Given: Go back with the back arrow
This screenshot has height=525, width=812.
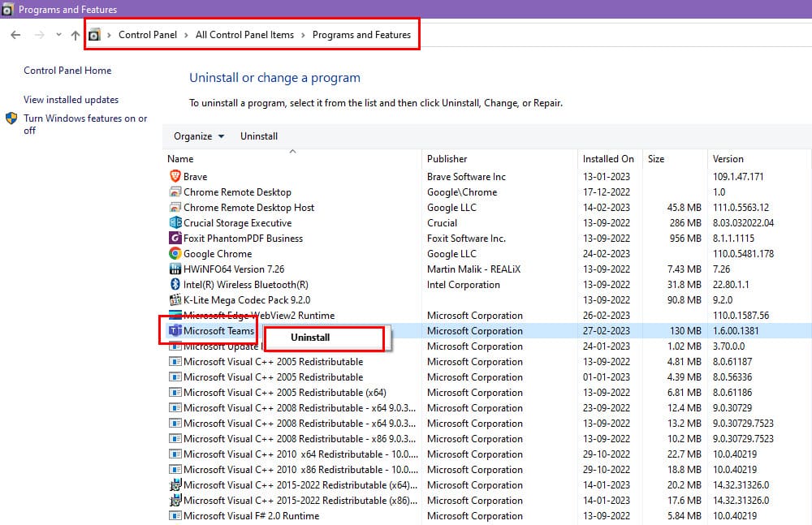Looking at the screenshot, I should [x=15, y=36].
